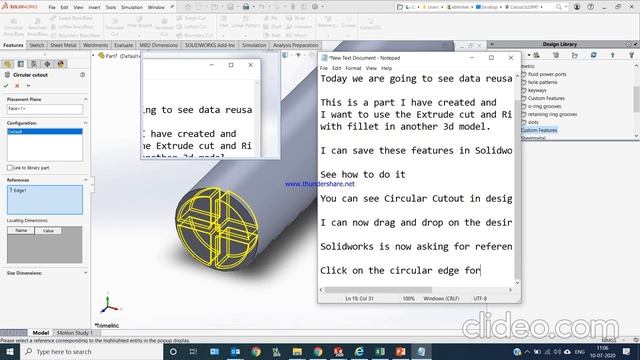Open SolidWorks search magnifier icon
Image resolution: width=640 pixels, height=360 pixels.
click(x=559, y=7)
